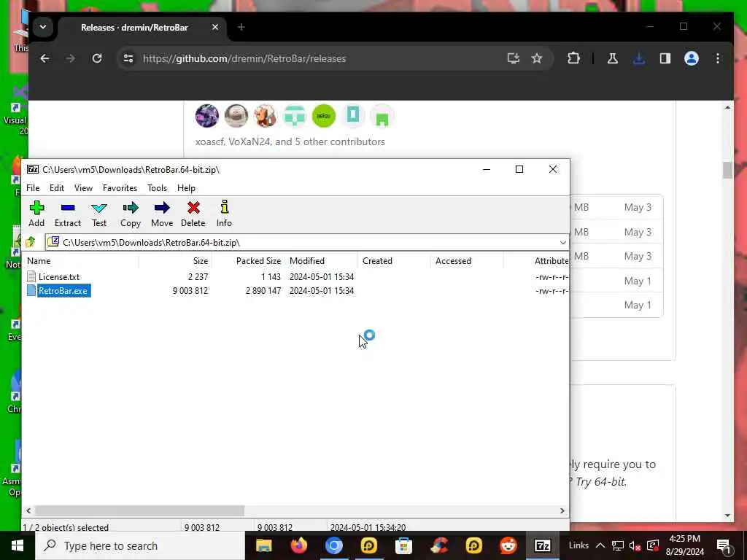Open Chrome Labs flask icon
This screenshot has height=560, width=747.
point(613,58)
